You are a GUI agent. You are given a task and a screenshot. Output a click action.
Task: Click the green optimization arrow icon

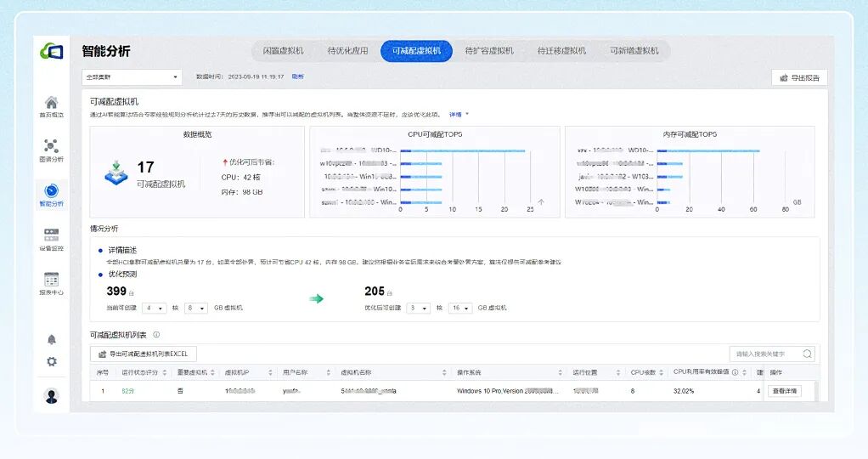[316, 299]
